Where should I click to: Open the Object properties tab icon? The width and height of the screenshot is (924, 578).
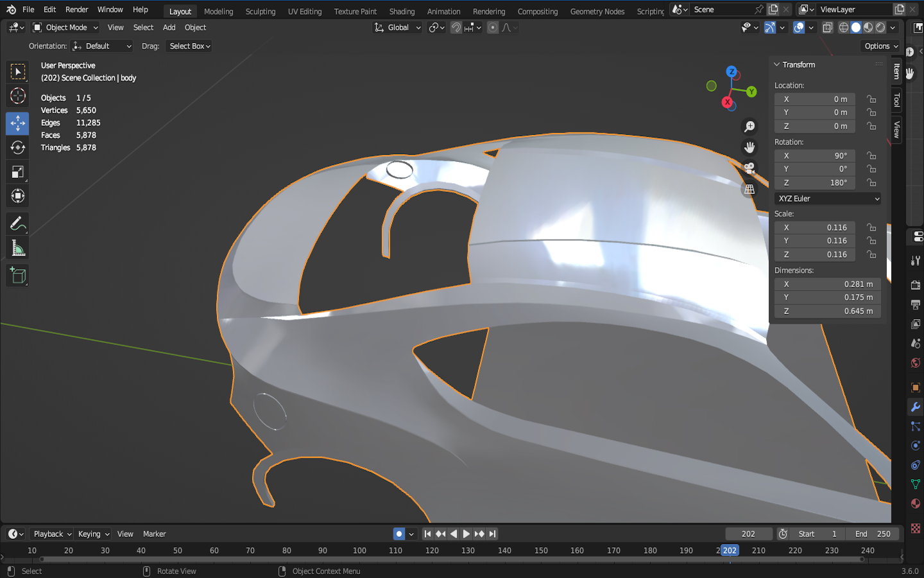(916, 388)
